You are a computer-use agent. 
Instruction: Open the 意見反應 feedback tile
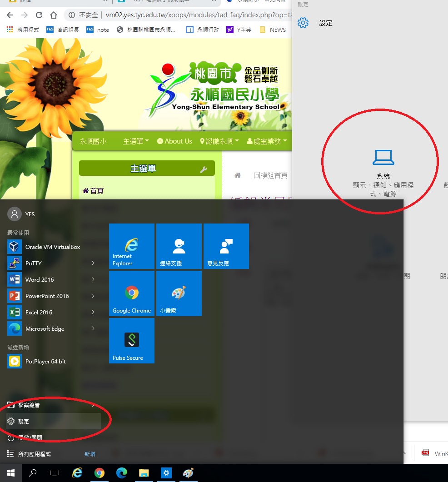[x=226, y=246]
